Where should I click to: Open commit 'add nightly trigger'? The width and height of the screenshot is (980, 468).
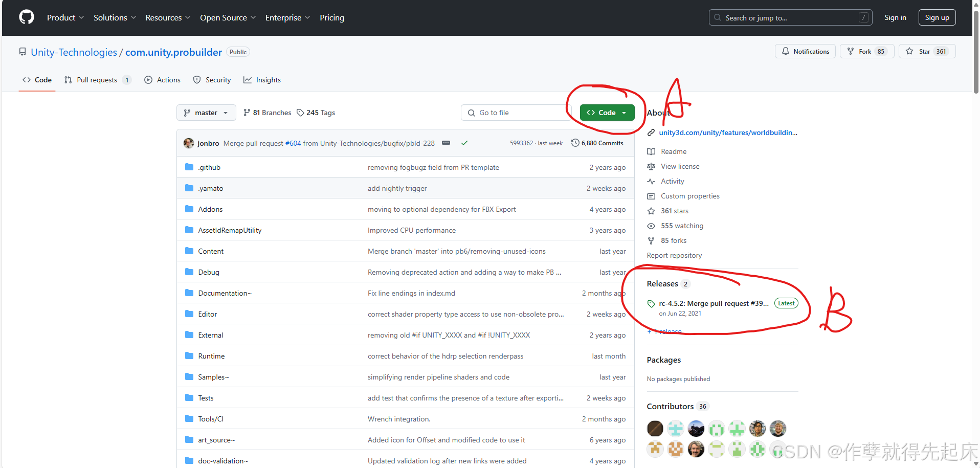397,188
